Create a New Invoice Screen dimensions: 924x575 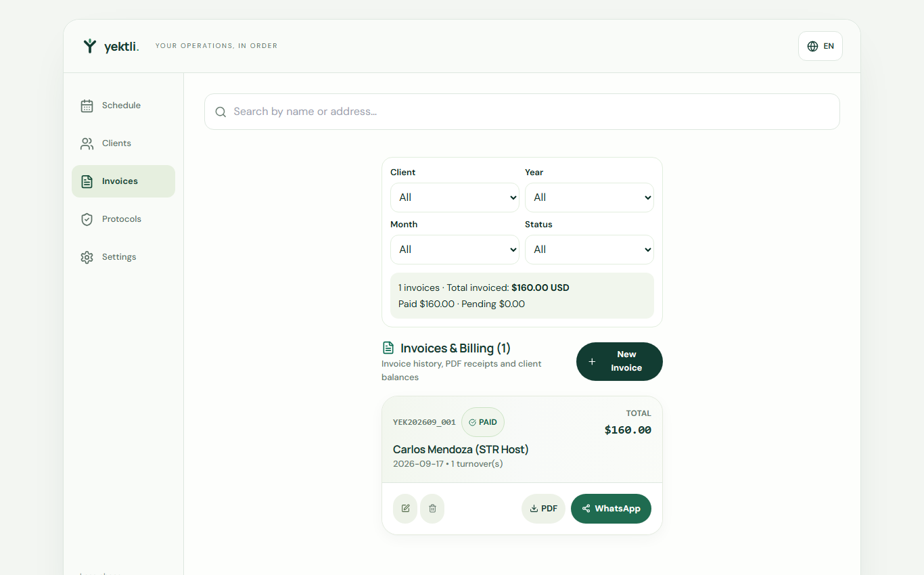click(x=620, y=361)
